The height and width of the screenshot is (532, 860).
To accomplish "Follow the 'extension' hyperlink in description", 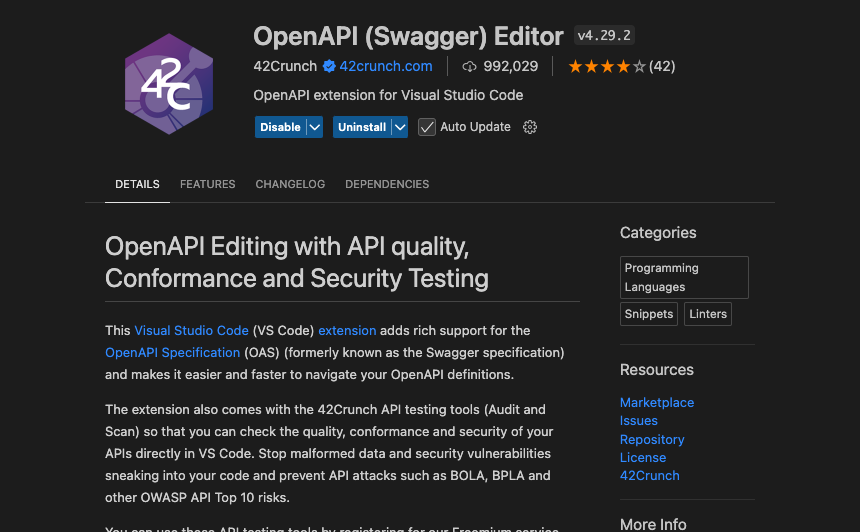I will tap(347, 331).
